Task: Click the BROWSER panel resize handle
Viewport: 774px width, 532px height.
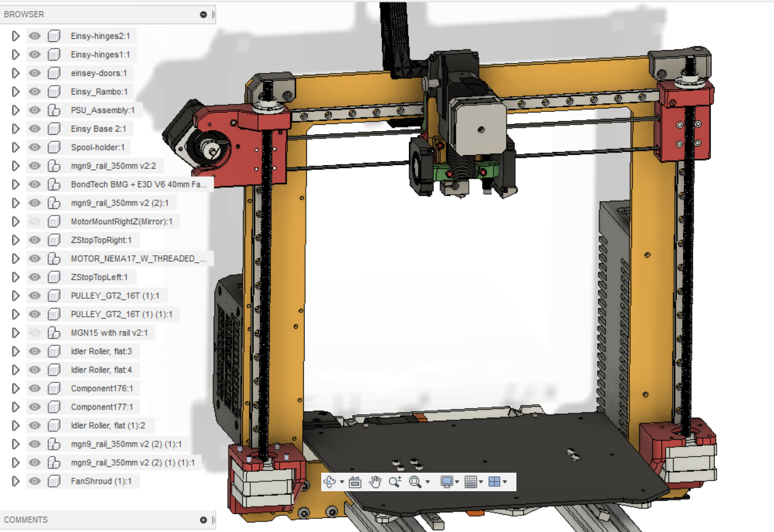Action: tap(214, 14)
